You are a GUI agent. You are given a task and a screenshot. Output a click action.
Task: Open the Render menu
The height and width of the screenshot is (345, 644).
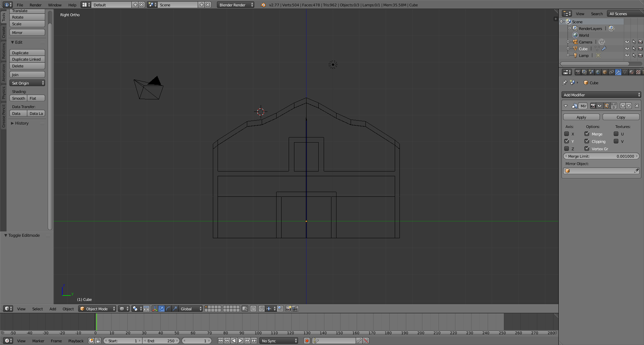click(x=35, y=5)
